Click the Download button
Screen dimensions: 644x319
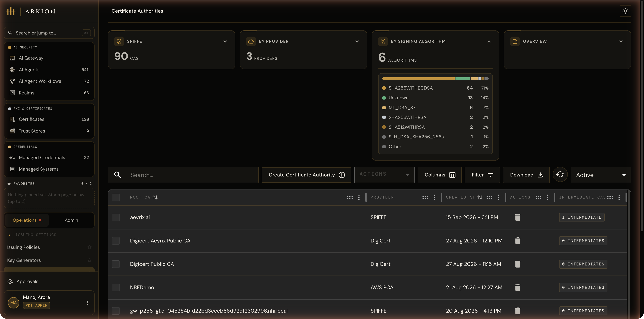(x=526, y=175)
